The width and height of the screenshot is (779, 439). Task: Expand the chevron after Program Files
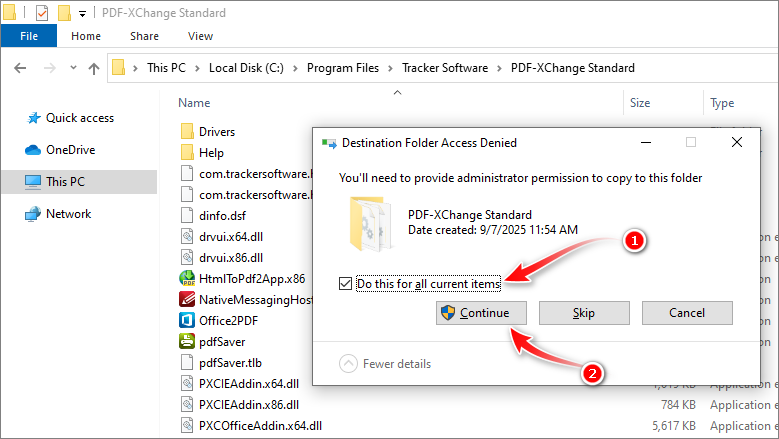(x=390, y=68)
